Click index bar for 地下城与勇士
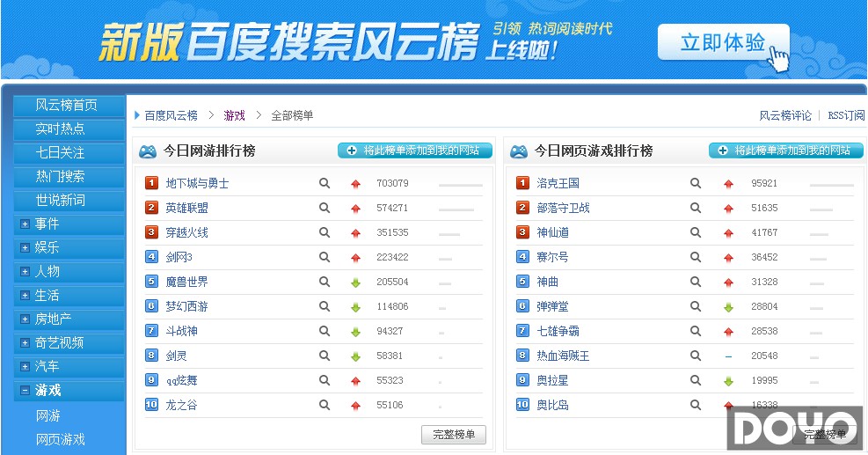The image size is (868, 455). click(461, 185)
